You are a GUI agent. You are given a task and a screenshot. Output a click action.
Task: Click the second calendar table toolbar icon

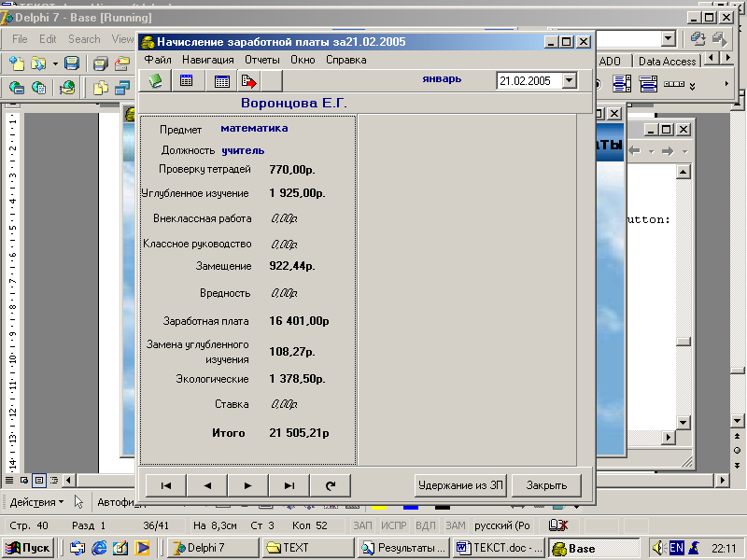point(222,81)
